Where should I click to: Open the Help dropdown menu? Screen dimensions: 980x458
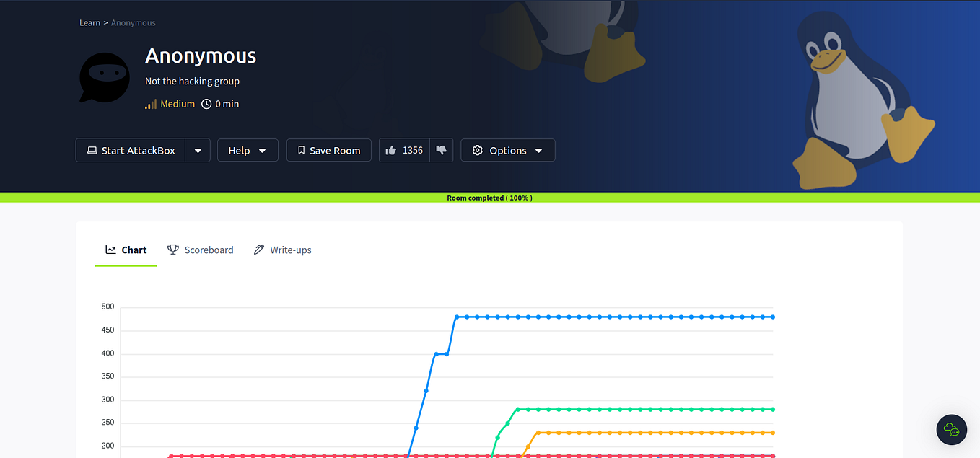tap(248, 150)
